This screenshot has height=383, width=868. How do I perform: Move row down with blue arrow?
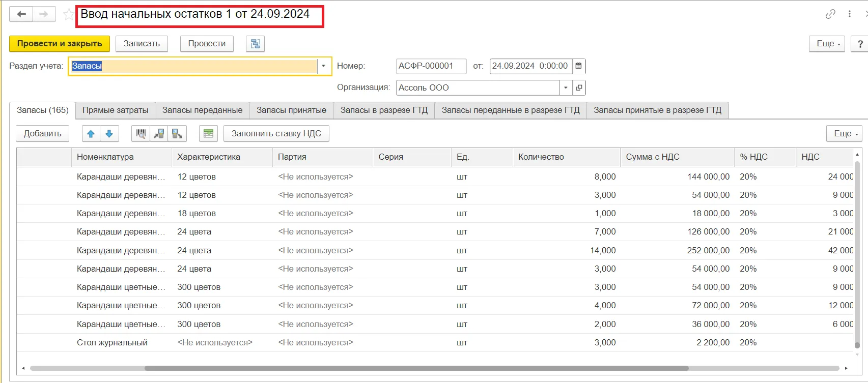pos(109,134)
